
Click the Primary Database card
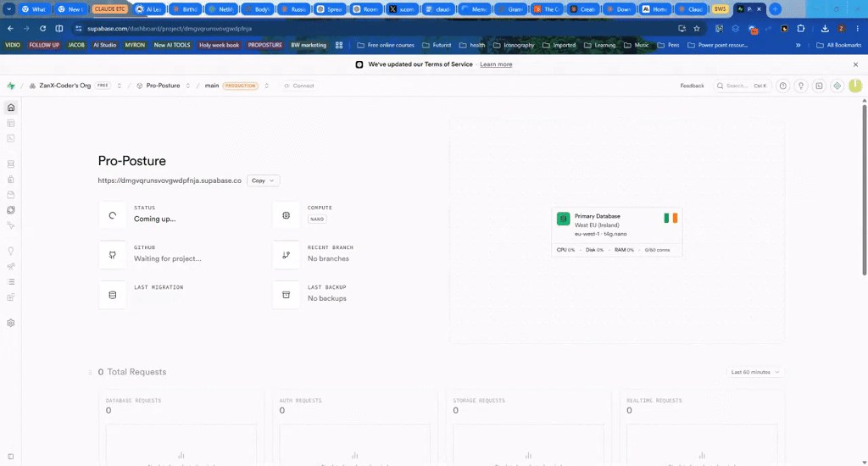click(x=617, y=232)
